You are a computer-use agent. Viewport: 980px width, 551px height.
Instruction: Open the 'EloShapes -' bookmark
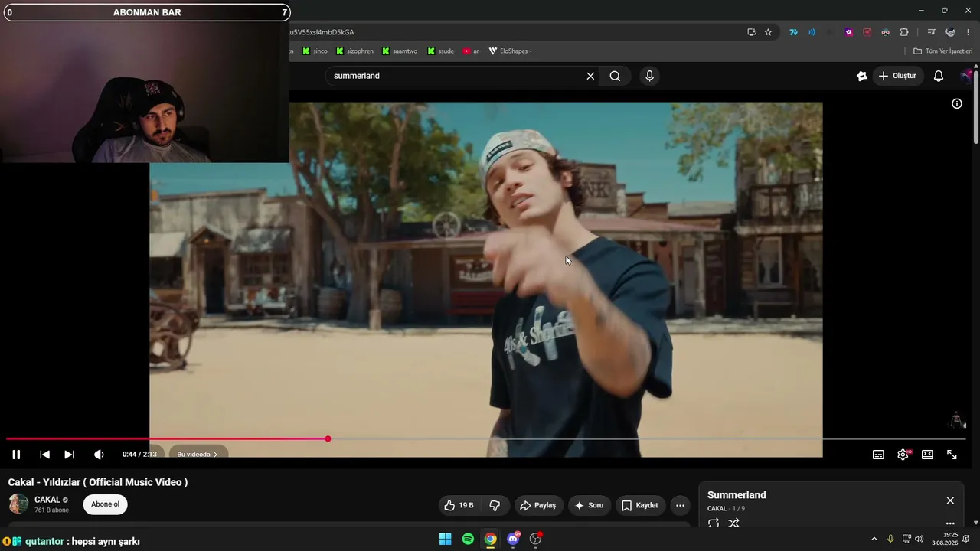point(510,51)
